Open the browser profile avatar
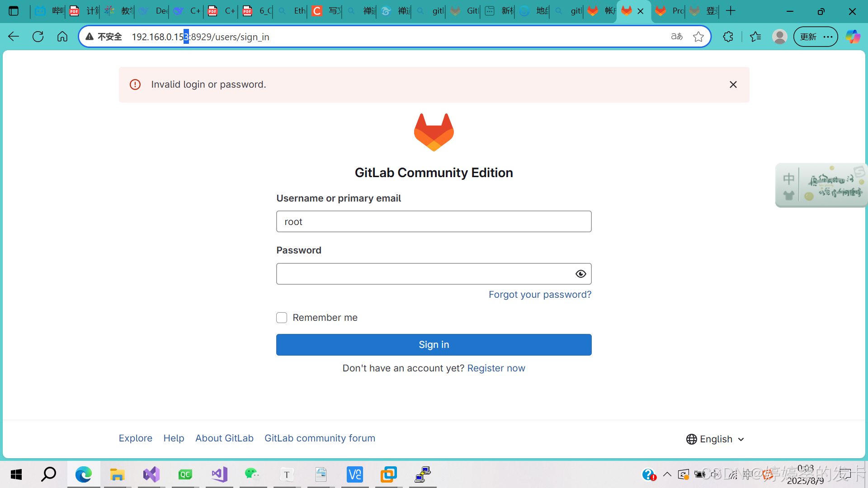Image resolution: width=868 pixels, height=488 pixels. pyautogui.click(x=780, y=37)
